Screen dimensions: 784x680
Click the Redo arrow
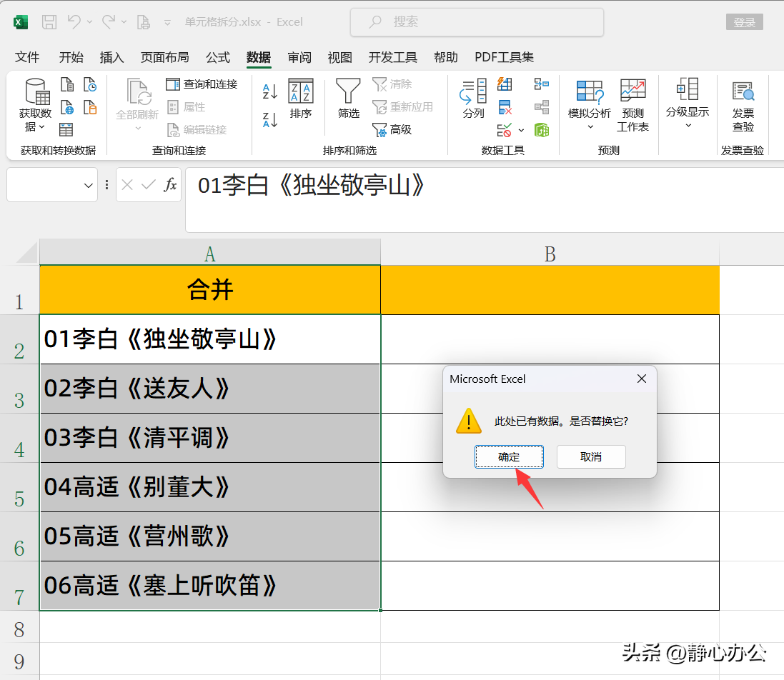click(109, 22)
